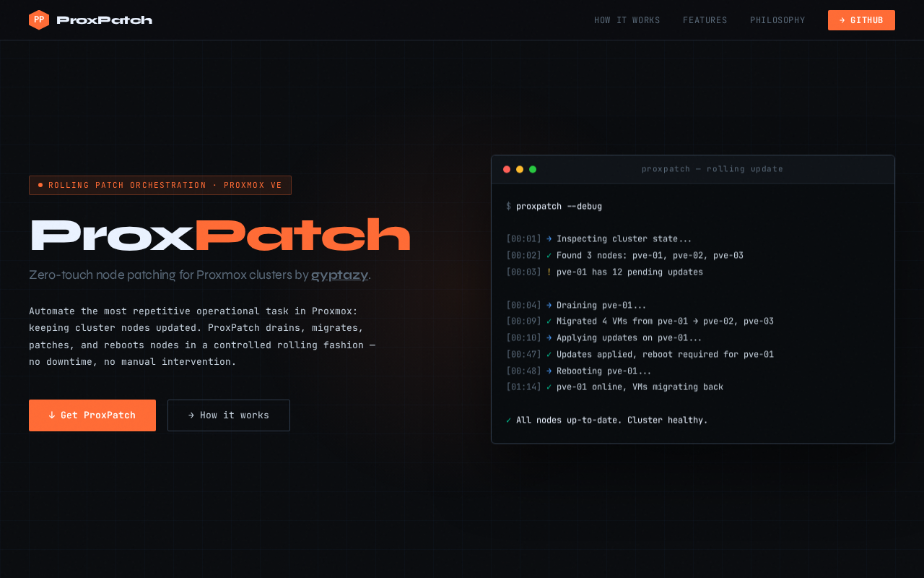
Task: Open the FEATURES navigation item
Action: (x=705, y=20)
